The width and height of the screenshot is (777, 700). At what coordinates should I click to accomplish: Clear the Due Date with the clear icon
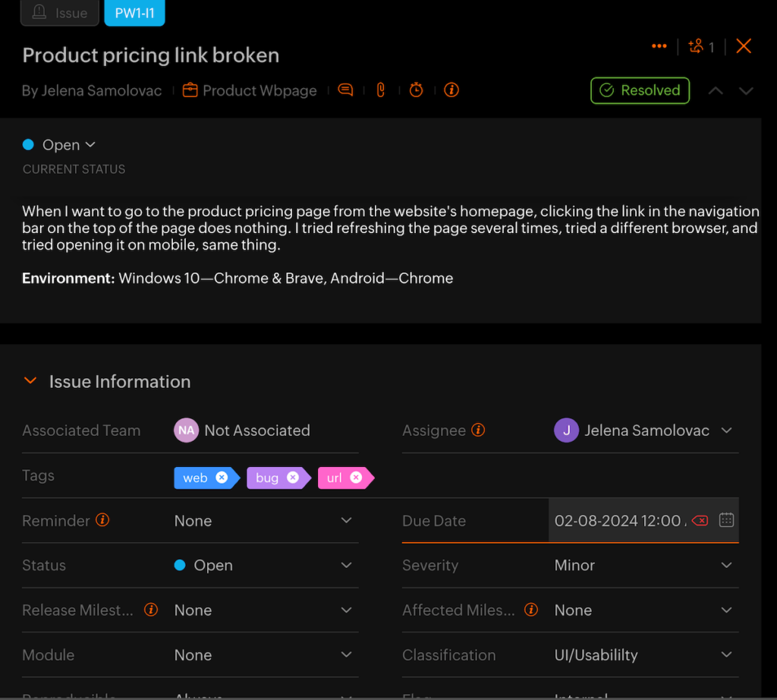tap(700, 520)
